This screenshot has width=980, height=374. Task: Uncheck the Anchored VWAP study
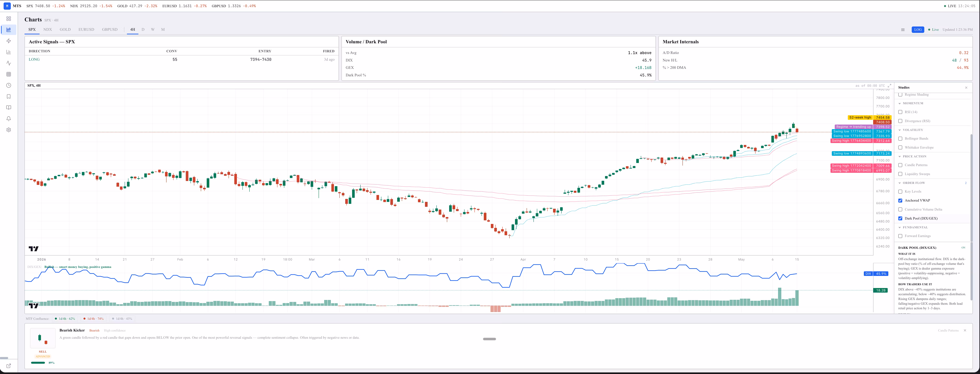pos(900,201)
